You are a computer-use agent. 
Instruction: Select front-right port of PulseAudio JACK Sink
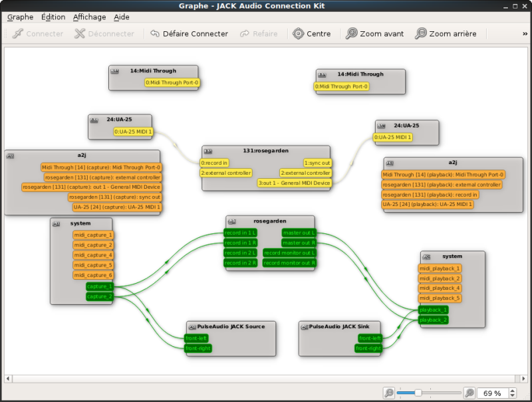click(x=368, y=348)
